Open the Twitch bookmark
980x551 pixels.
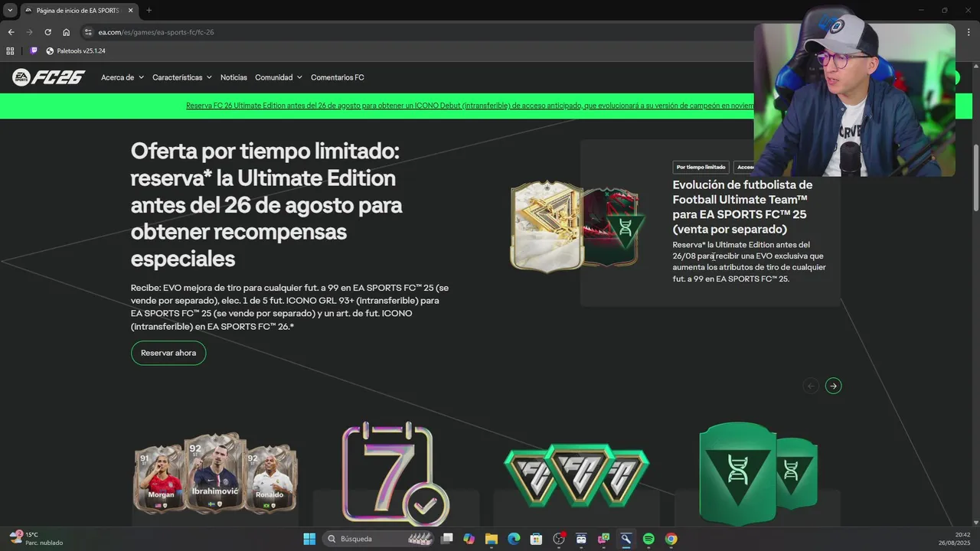(x=34, y=51)
